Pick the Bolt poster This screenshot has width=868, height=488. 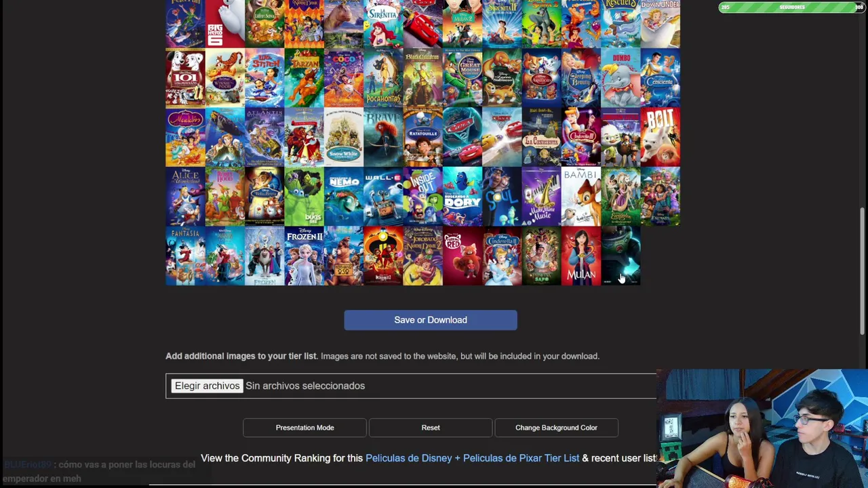660,137
